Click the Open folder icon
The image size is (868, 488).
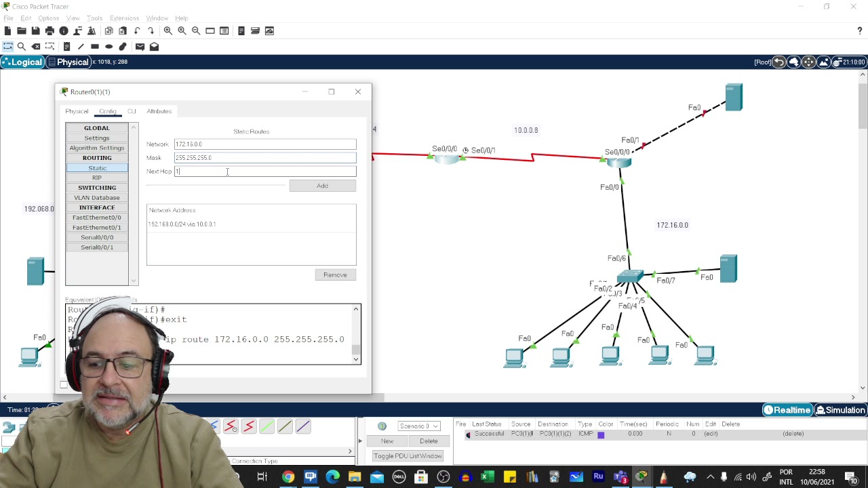(x=22, y=30)
